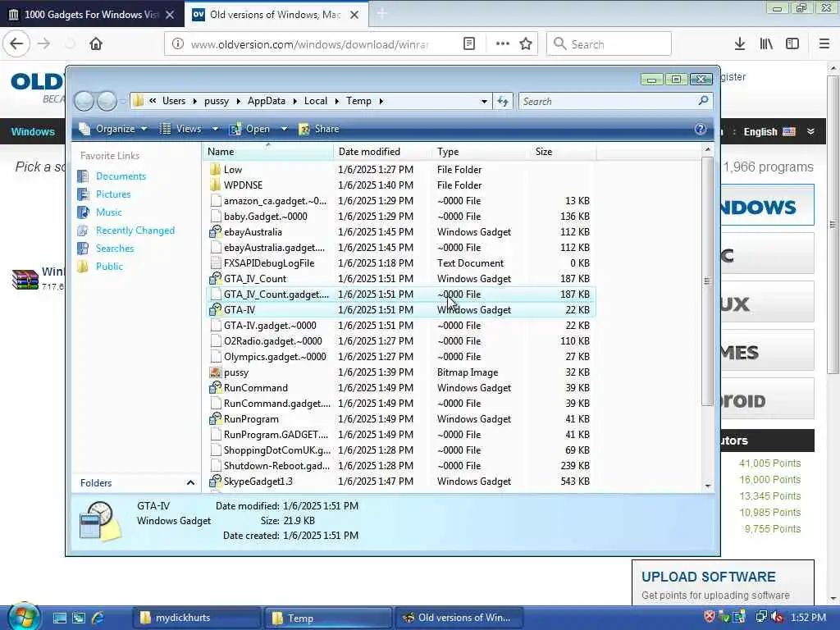Click the WPDNSE folder icon

pyautogui.click(x=216, y=185)
